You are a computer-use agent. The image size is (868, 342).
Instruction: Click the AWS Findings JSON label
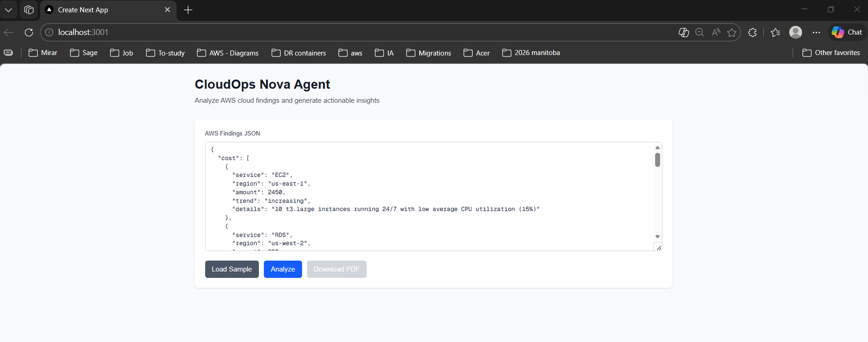coord(232,133)
